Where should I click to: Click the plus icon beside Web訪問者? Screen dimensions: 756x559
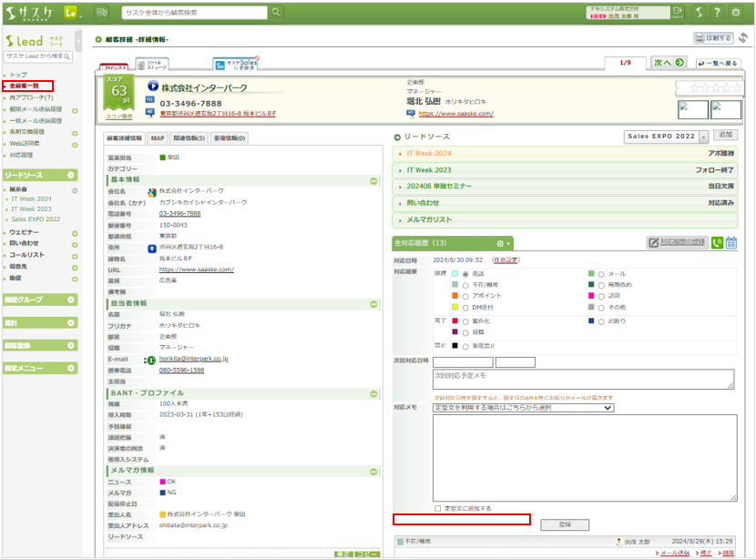tap(75, 145)
